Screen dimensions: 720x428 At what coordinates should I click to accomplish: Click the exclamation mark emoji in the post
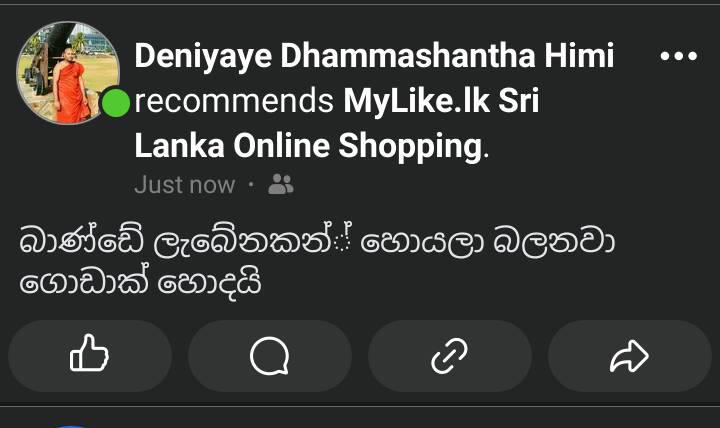[343, 237]
